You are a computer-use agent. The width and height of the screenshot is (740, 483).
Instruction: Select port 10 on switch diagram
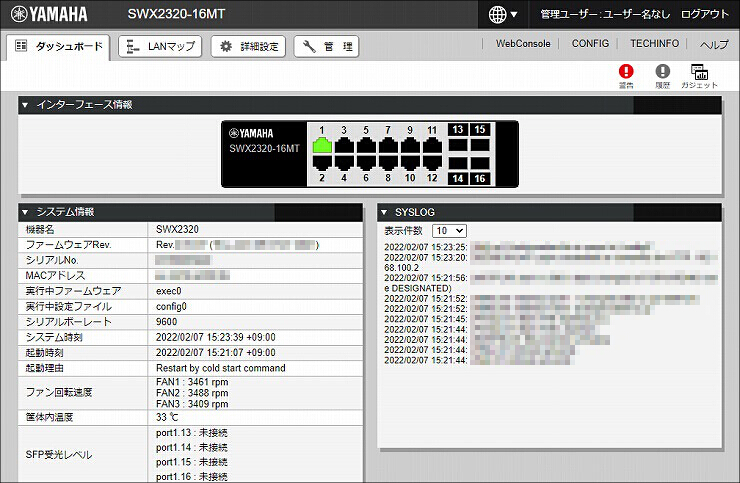tap(410, 162)
